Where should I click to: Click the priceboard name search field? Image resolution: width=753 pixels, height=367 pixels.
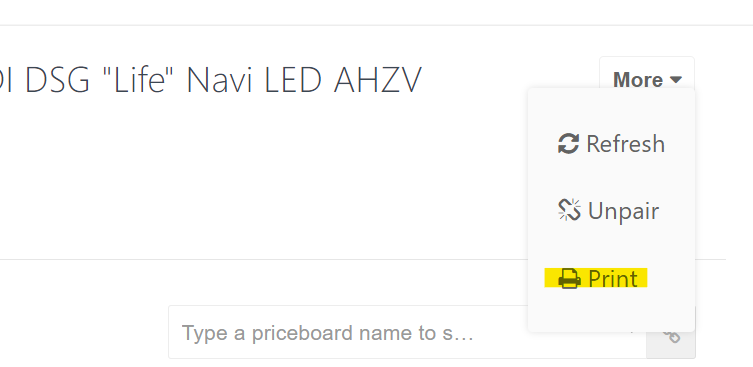407,332
